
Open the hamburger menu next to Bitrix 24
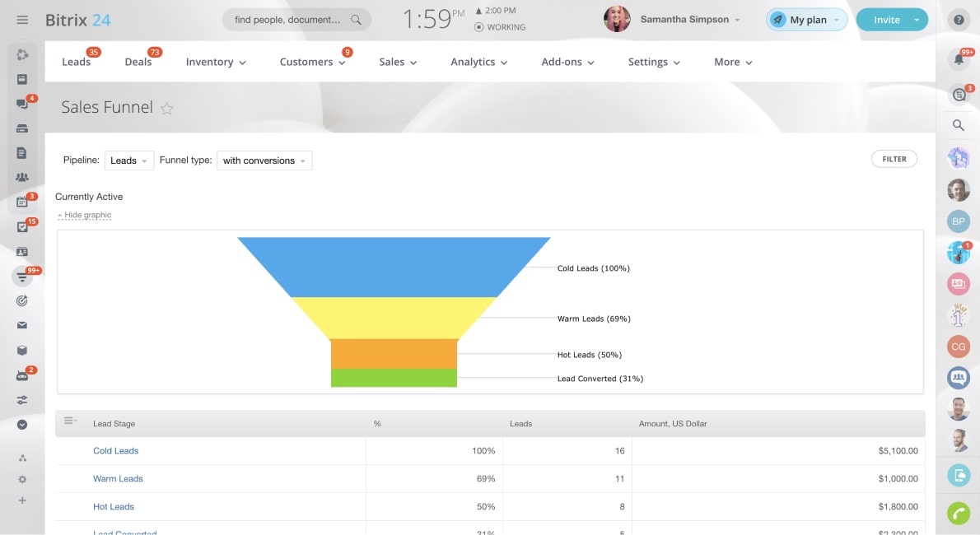pyautogui.click(x=22, y=20)
